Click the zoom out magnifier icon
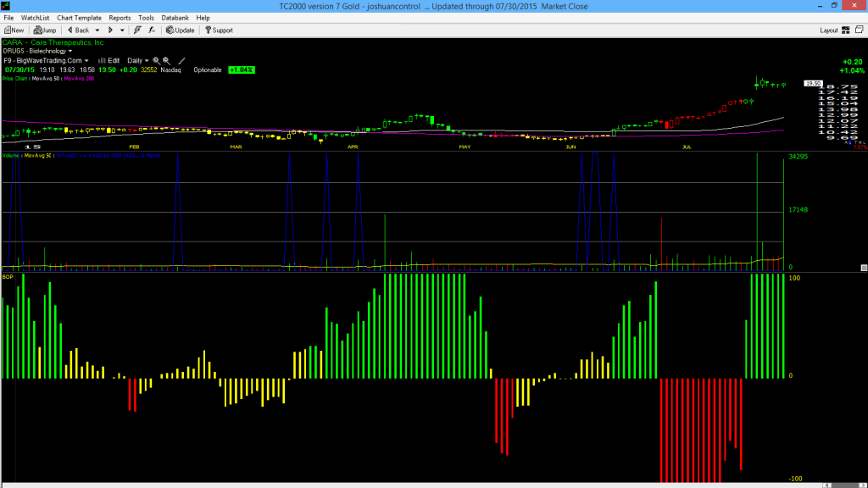The width and height of the screenshot is (868, 488). click(x=166, y=60)
